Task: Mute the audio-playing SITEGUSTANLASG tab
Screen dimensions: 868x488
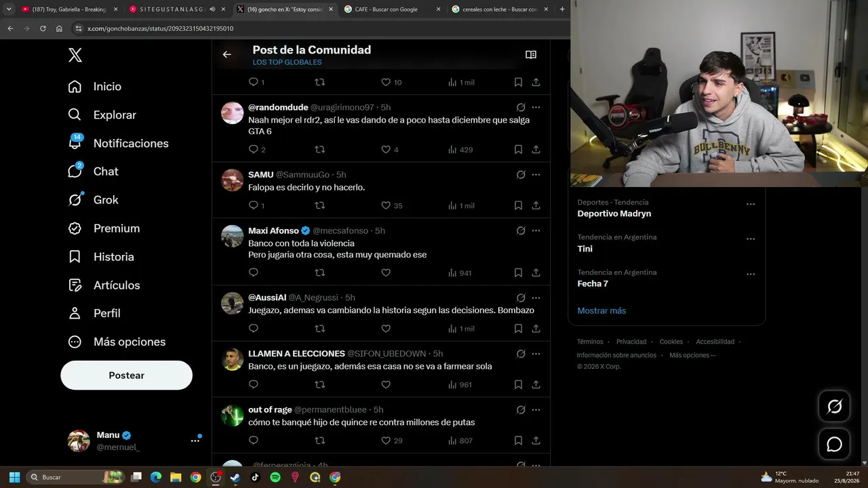Action: [212, 9]
